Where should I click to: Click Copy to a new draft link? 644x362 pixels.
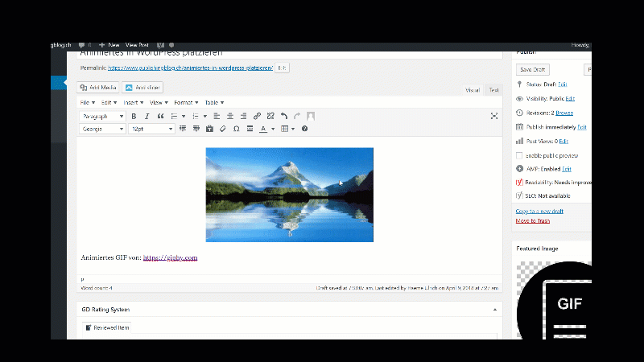click(539, 212)
